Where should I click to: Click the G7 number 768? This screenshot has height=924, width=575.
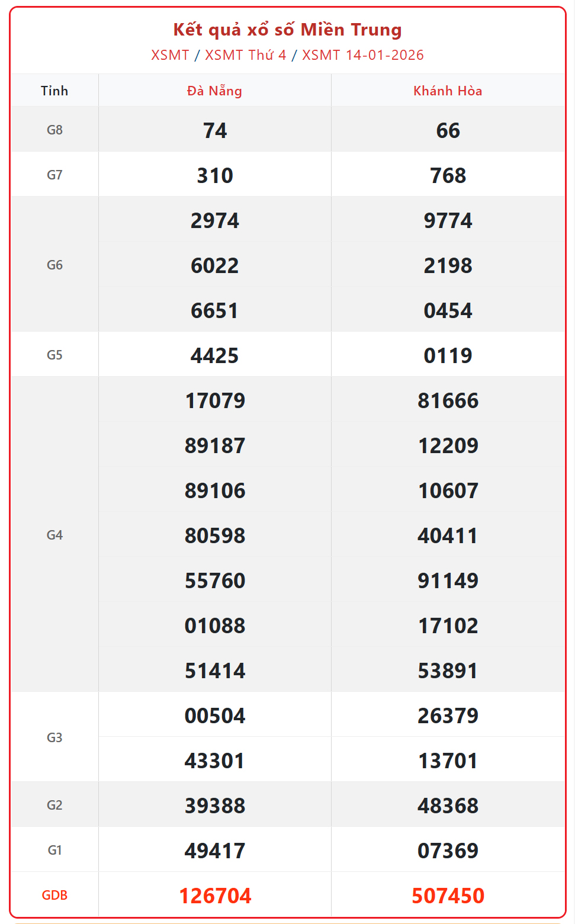tap(448, 175)
